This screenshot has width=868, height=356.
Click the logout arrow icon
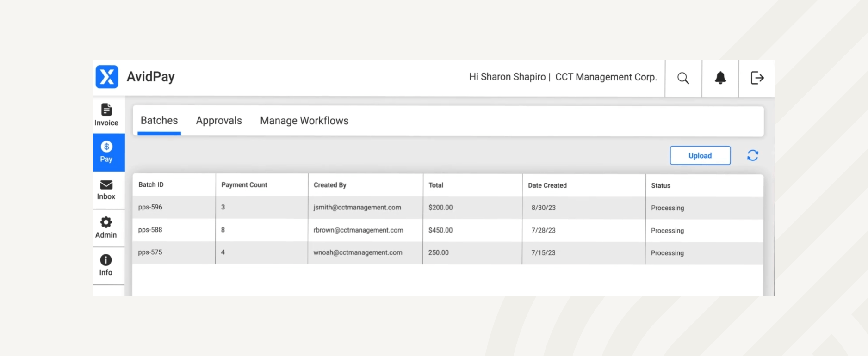(757, 78)
